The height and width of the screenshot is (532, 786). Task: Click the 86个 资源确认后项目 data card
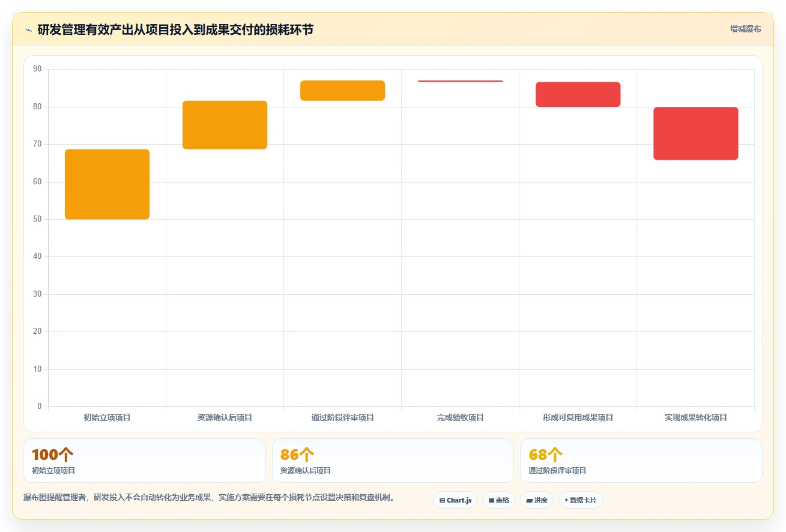point(393,461)
